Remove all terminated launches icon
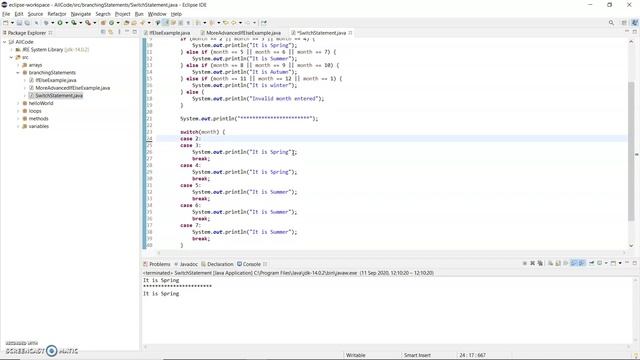Screen dimensions: 640x360 [x=540, y=263]
